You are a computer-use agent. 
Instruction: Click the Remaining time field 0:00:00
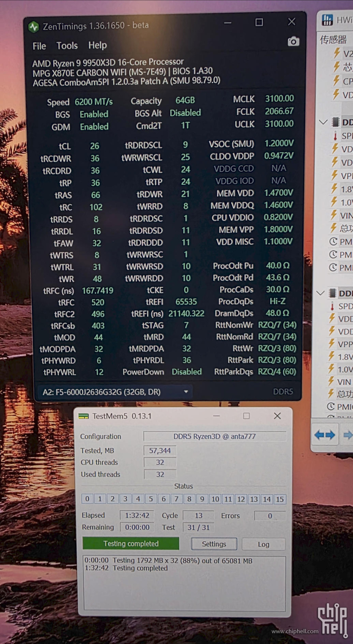point(137,527)
